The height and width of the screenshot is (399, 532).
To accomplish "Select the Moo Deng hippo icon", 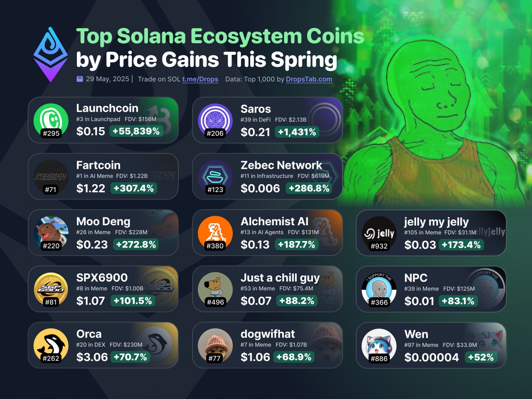I will pyautogui.click(x=51, y=233).
